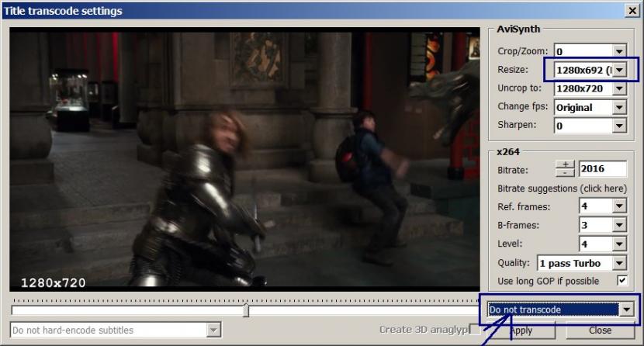Click the video position slider handle

pyautogui.click(x=246, y=310)
